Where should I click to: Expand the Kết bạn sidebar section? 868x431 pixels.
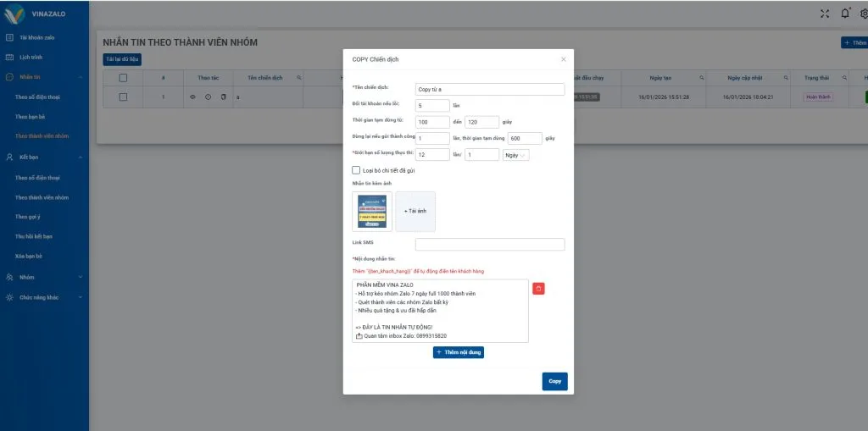44,157
